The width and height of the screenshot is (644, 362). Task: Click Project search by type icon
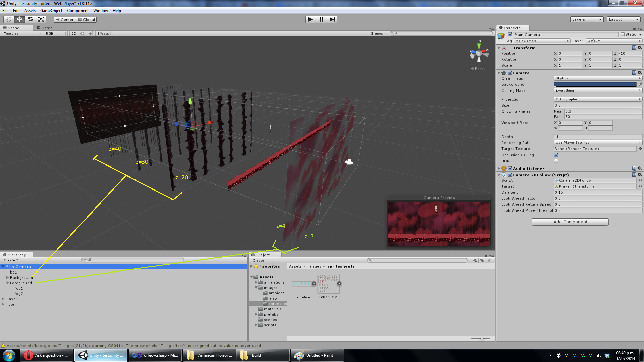point(475,260)
